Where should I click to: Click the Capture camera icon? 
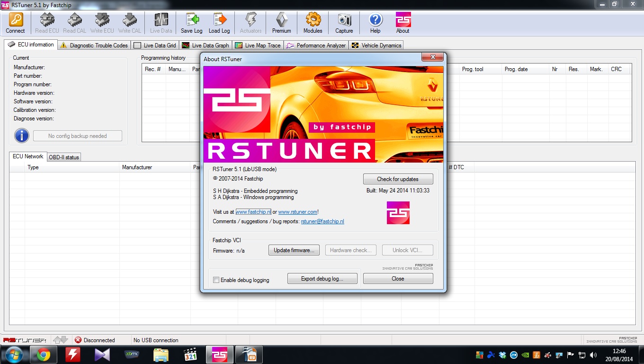click(344, 20)
